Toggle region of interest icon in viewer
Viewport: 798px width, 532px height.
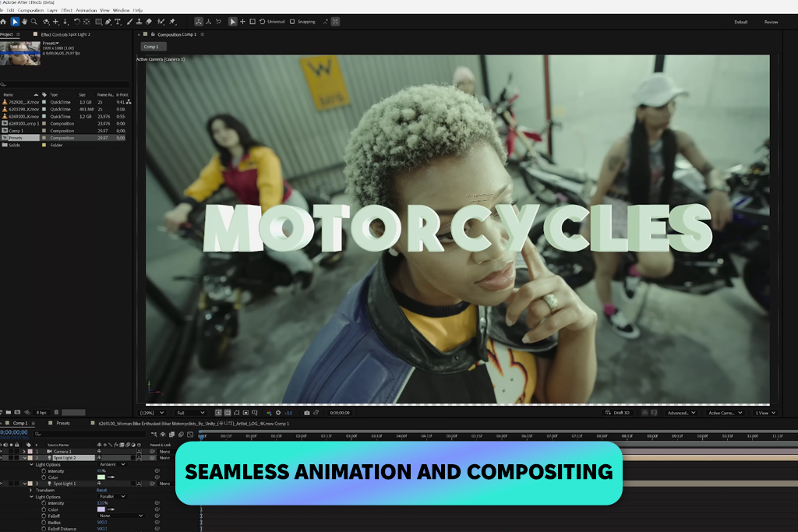coord(245,413)
